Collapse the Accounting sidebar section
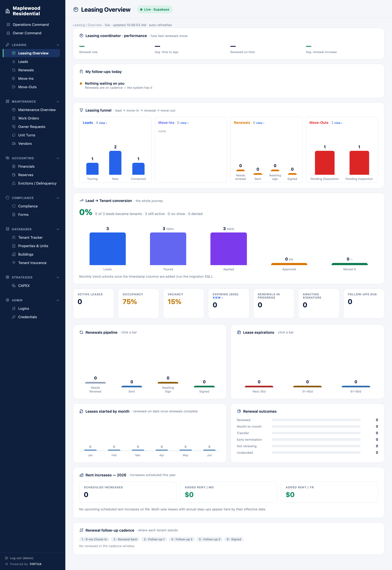This screenshot has width=392, height=570. click(58, 158)
